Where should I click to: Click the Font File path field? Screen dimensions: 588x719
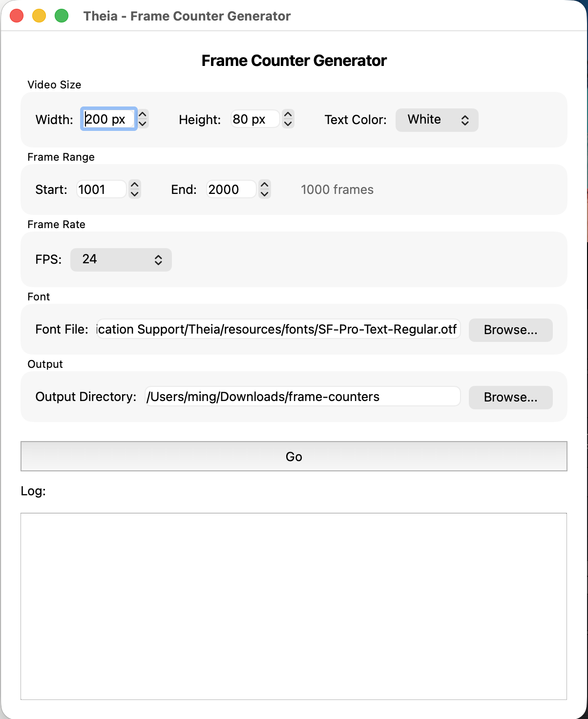pos(278,329)
